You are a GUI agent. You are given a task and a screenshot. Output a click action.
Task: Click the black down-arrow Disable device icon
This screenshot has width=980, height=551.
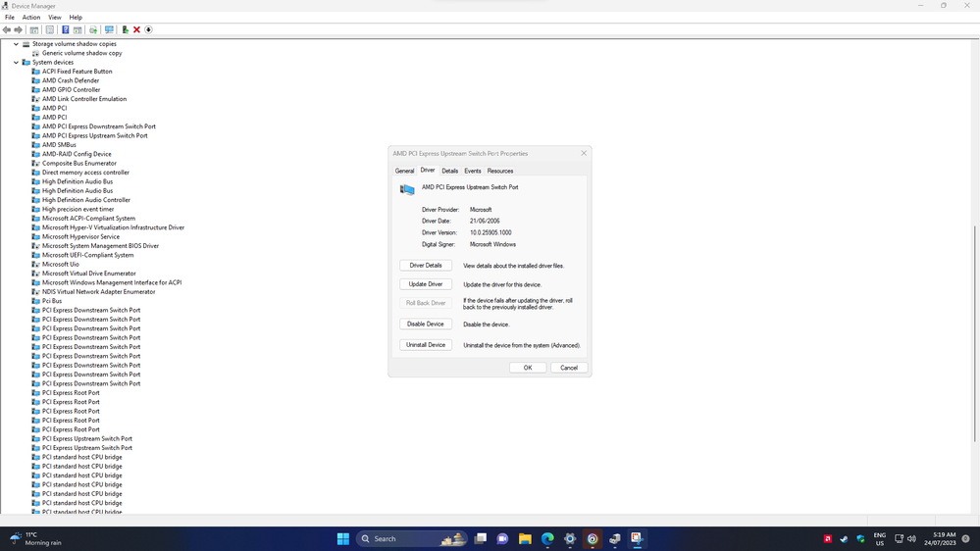[x=149, y=30]
